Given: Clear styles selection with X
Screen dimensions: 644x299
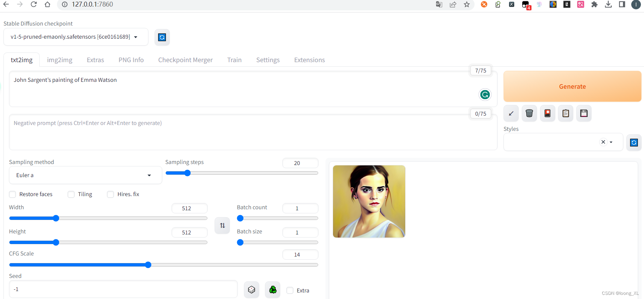Looking at the screenshot, I should point(603,142).
